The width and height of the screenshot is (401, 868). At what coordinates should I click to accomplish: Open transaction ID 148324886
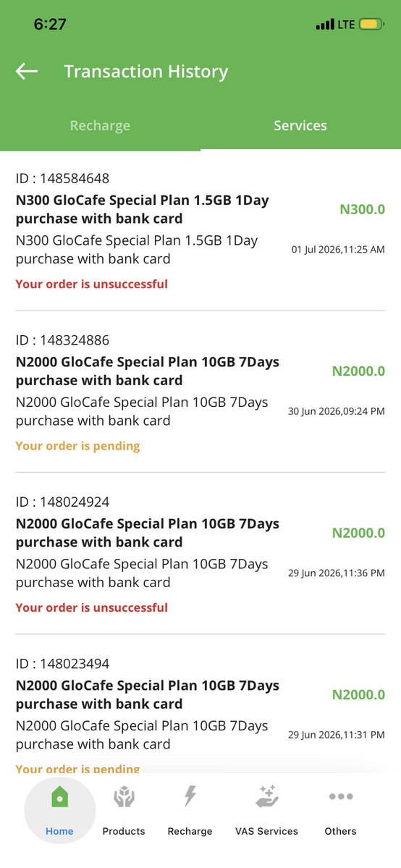pos(200,392)
